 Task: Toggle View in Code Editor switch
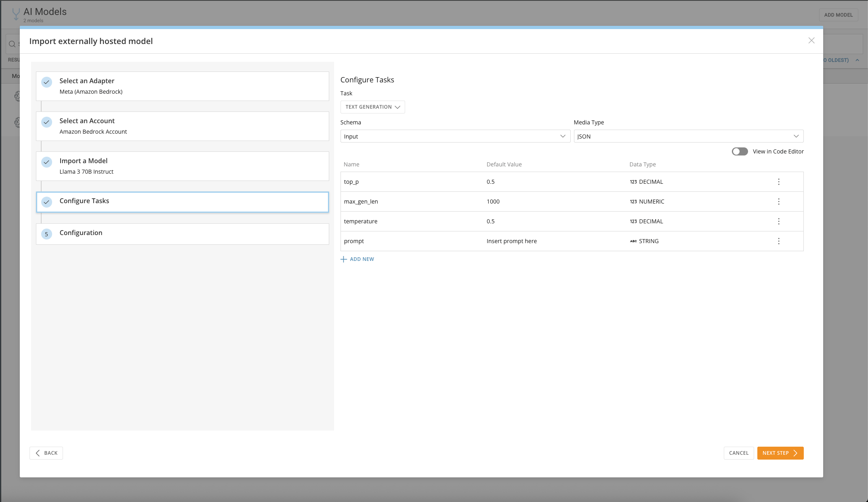tap(740, 151)
